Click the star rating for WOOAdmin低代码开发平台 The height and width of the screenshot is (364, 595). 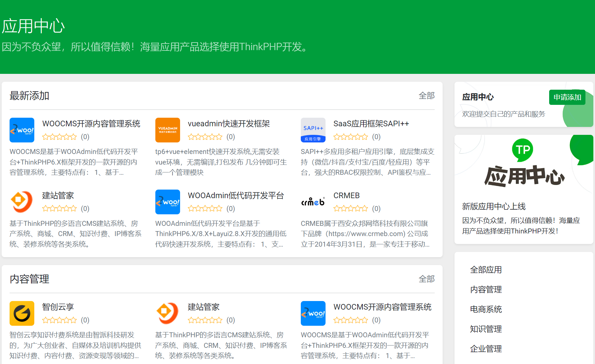(205, 209)
